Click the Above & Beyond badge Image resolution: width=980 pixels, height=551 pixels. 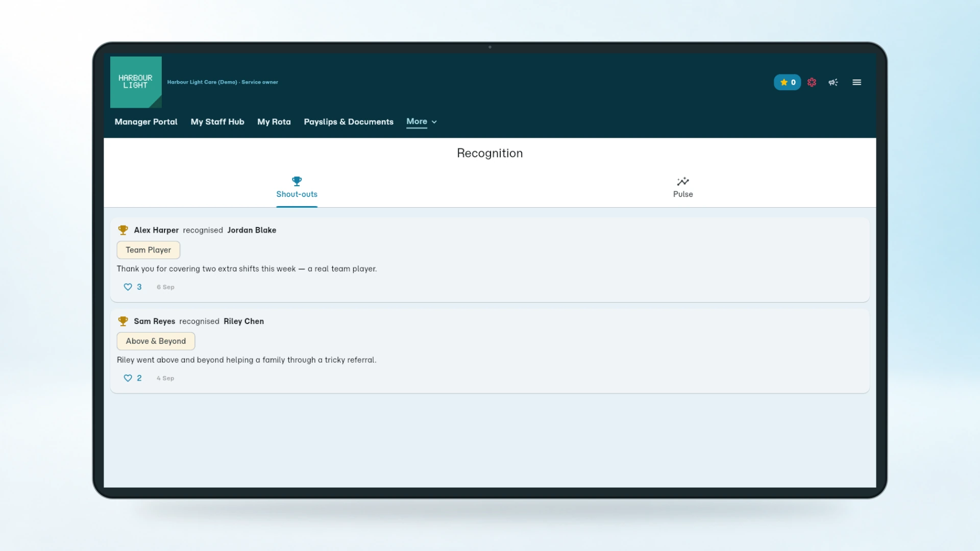point(156,341)
